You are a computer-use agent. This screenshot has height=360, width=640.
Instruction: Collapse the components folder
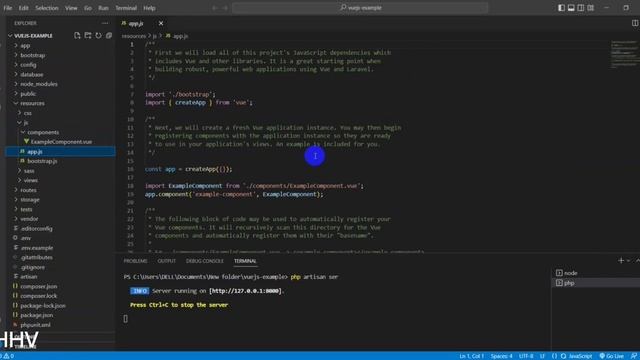pyautogui.click(x=43, y=132)
